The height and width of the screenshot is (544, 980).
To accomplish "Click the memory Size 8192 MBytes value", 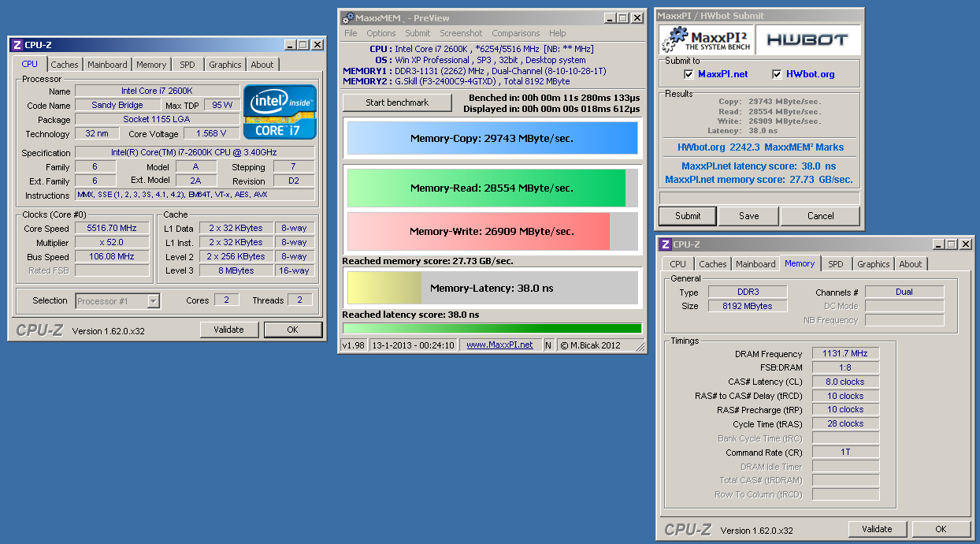I will (747, 306).
